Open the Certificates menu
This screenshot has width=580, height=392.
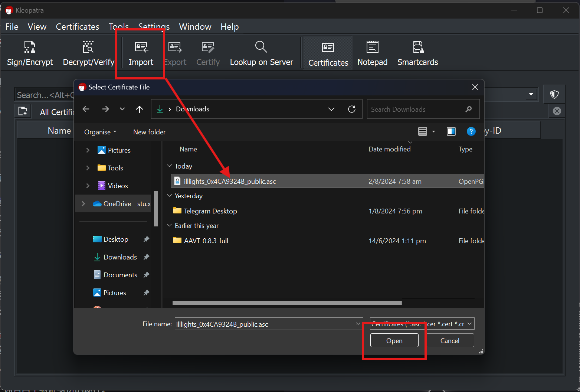click(x=78, y=27)
